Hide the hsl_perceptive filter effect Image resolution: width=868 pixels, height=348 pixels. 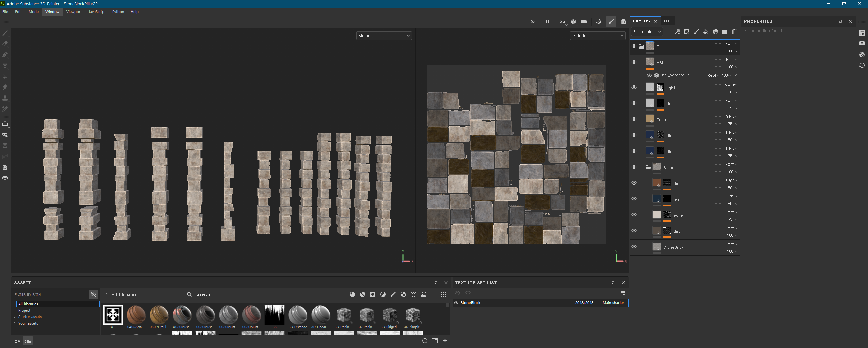649,75
